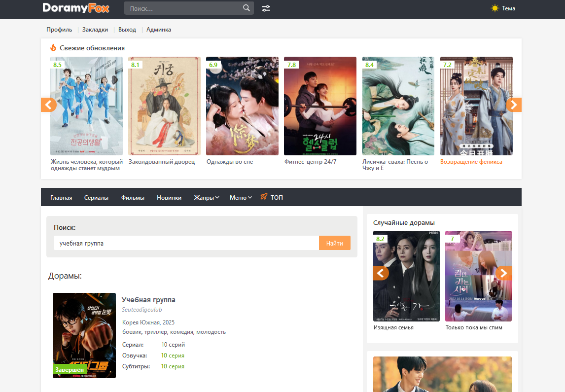565x392 pixels.
Task: Open the Фитнес-центр 24/7 poster
Action: point(320,106)
